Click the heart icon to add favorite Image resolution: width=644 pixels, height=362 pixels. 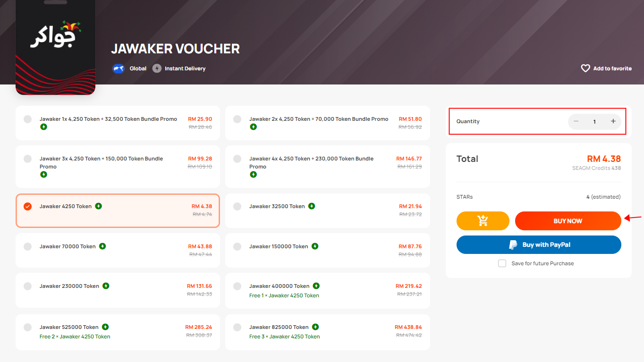pyautogui.click(x=585, y=68)
